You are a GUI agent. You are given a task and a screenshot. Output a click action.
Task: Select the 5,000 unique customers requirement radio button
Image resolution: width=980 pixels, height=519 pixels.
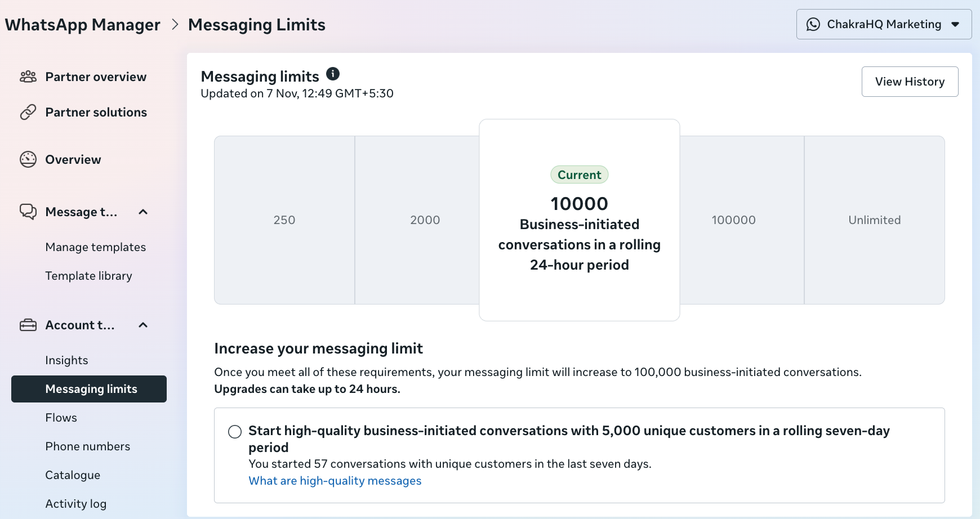234,432
